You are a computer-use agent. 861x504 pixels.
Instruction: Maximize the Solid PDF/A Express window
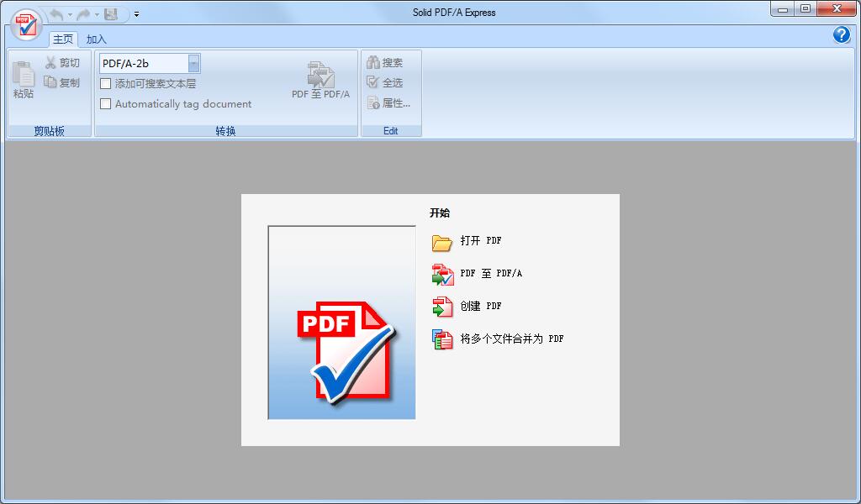tap(806, 8)
